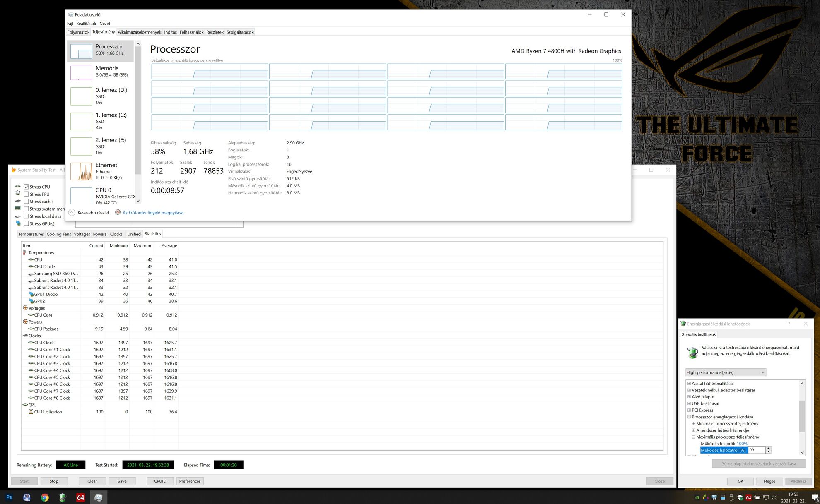
Task: Select the Task Manager taskbar icon
Action: (98, 497)
